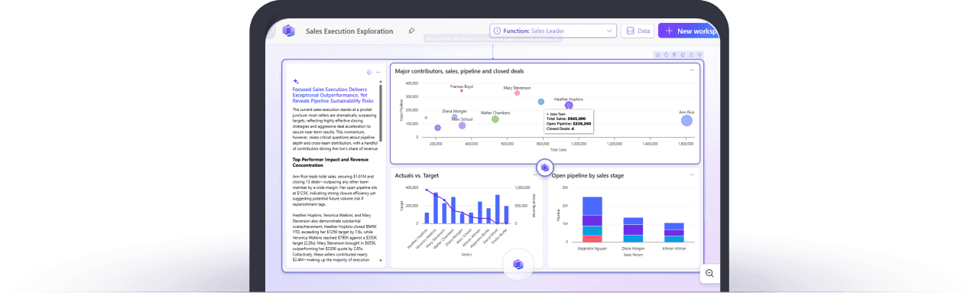The width and height of the screenshot is (980, 293).
Task: Click the zoom out magnifier button
Action: pyautogui.click(x=709, y=273)
